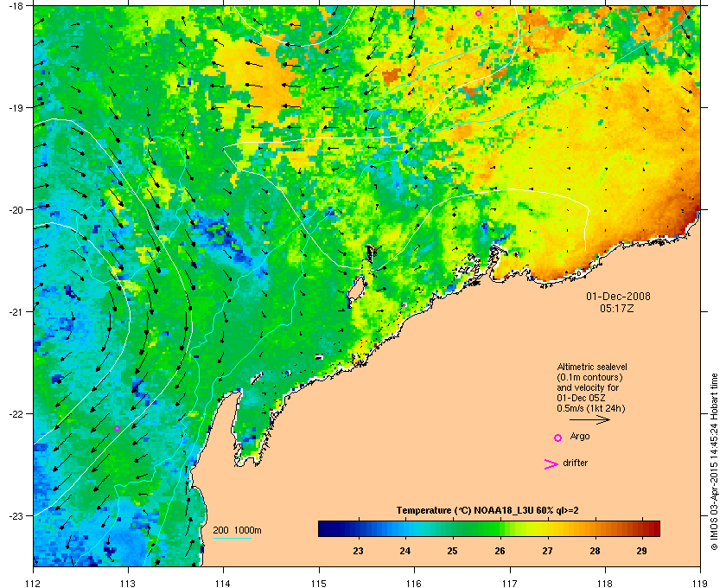Click the 'Altimetric sealevel' legend text

592,367
